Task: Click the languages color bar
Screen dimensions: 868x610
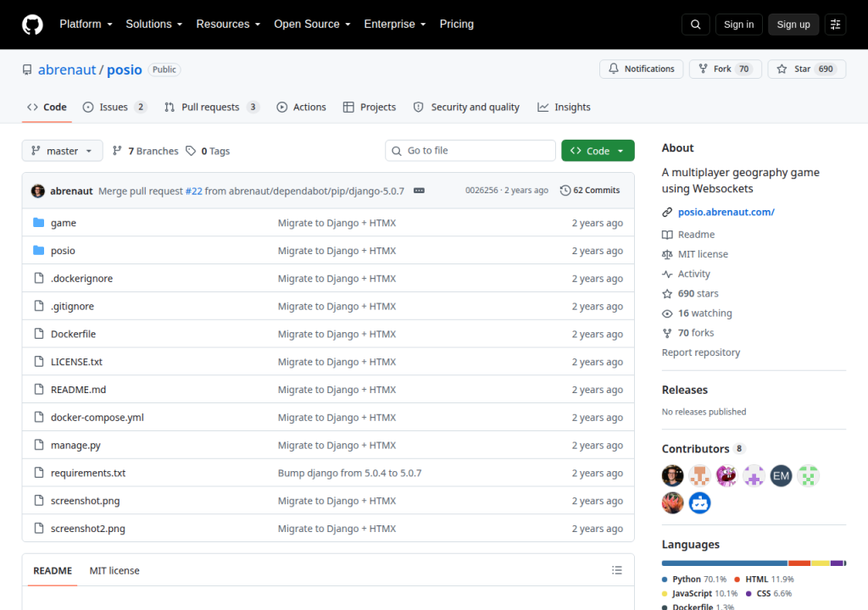Action: [754, 563]
